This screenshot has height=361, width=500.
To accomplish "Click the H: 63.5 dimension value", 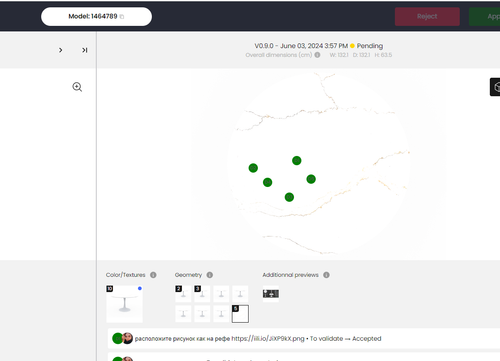I will pos(383,55).
